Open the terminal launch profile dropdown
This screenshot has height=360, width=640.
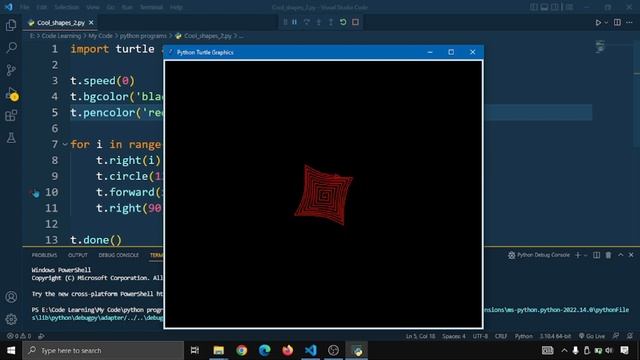pyautogui.click(x=586, y=255)
